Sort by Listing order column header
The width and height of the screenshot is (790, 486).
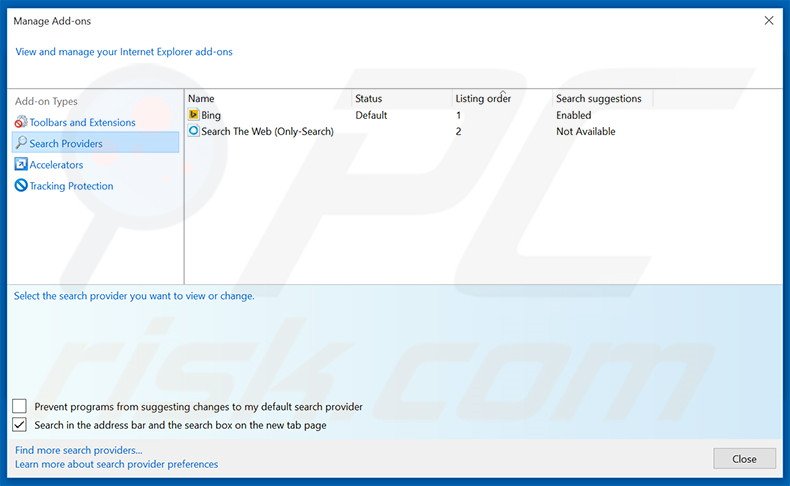point(483,98)
